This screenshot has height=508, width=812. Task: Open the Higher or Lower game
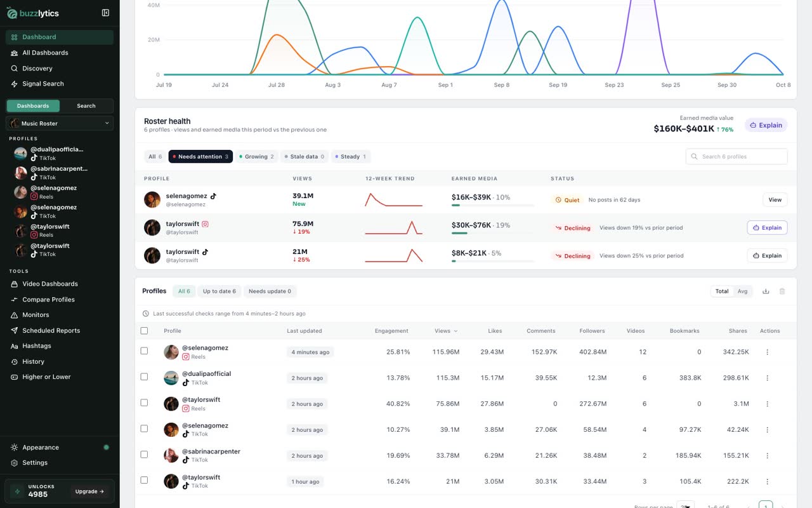point(60,377)
